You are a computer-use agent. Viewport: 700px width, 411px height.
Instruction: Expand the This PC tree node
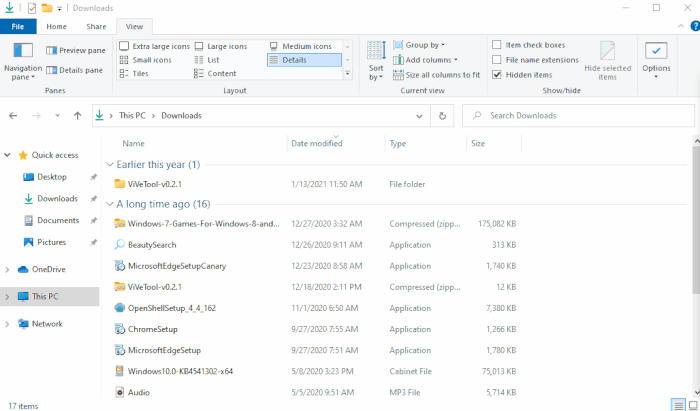(x=8, y=297)
